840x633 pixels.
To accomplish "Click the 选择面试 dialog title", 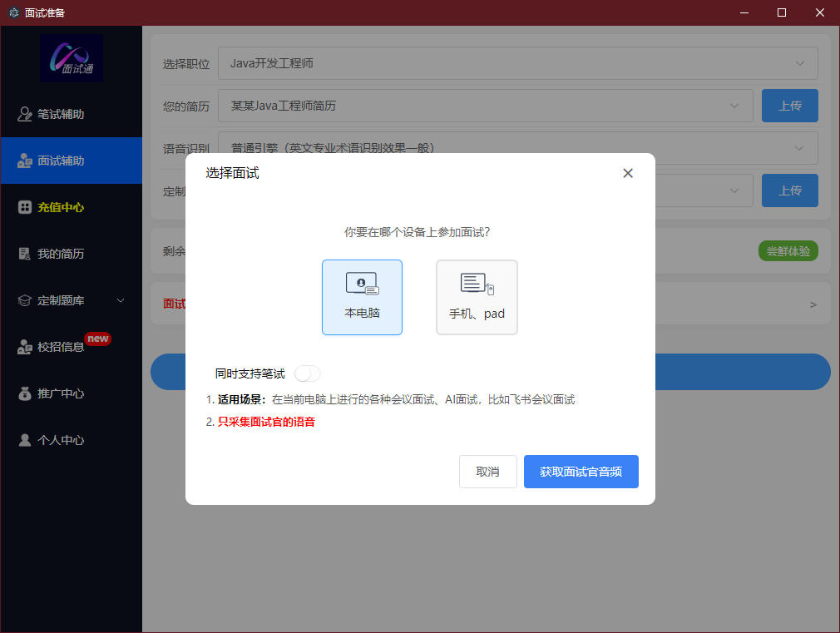I will tap(233, 173).
